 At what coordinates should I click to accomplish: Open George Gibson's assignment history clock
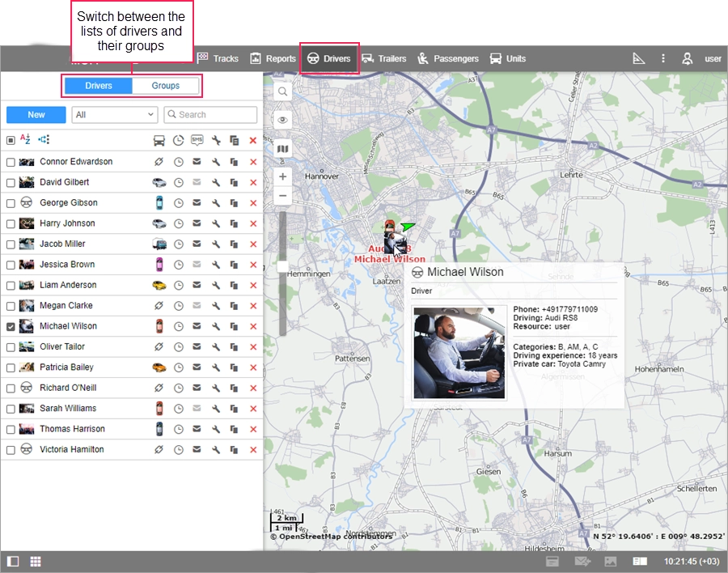point(178,203)
